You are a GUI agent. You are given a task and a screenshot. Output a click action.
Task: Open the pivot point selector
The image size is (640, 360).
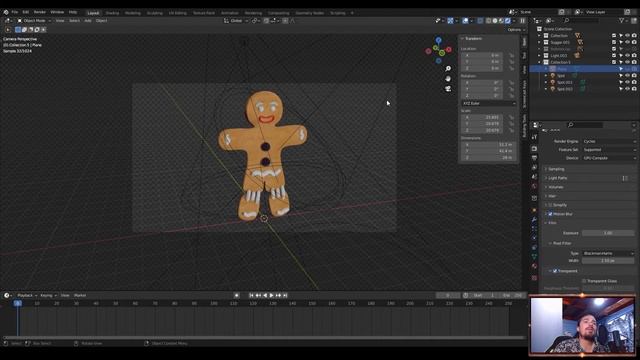point(256,20)
